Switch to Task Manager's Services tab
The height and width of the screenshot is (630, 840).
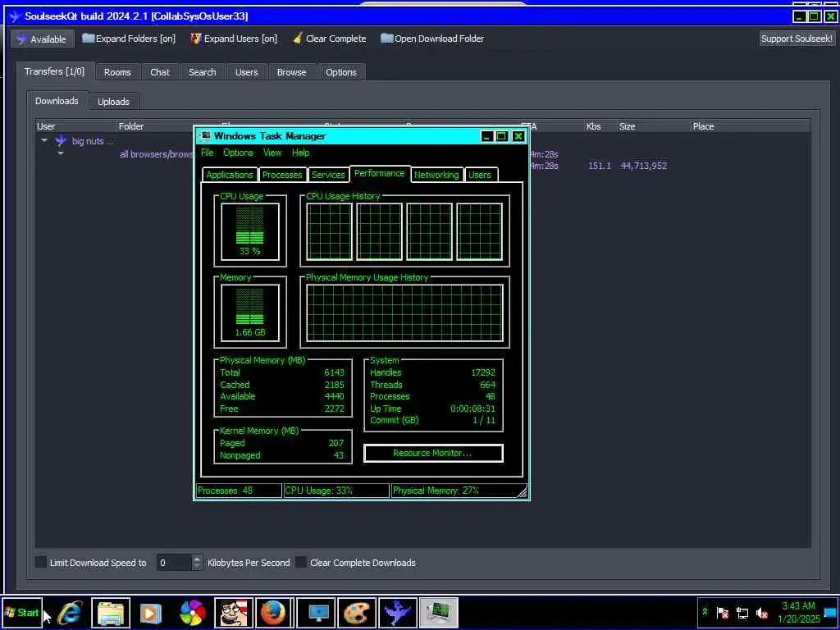tap(328, 175)
